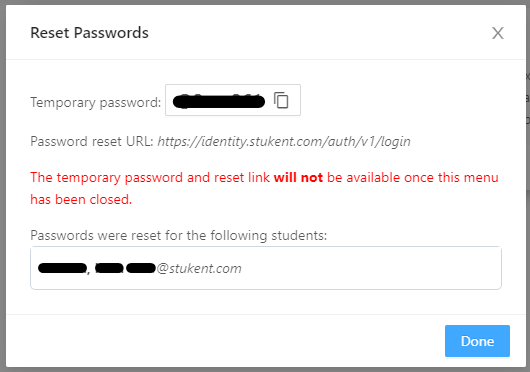Viewport: 530px width, 372px height.
Task: Click the bold 'will not' warning text
Action: [298, 177]
